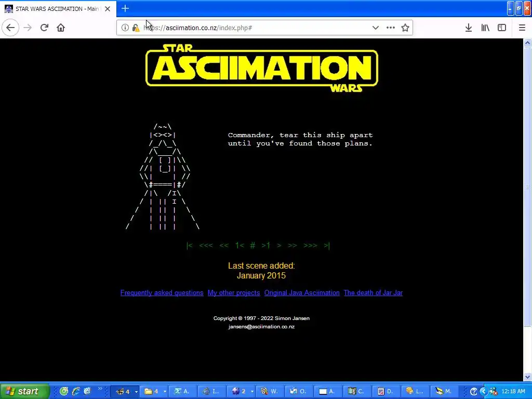Rewind with << control
Viewport: 532px width, 399px height.
tap(224, 245)
